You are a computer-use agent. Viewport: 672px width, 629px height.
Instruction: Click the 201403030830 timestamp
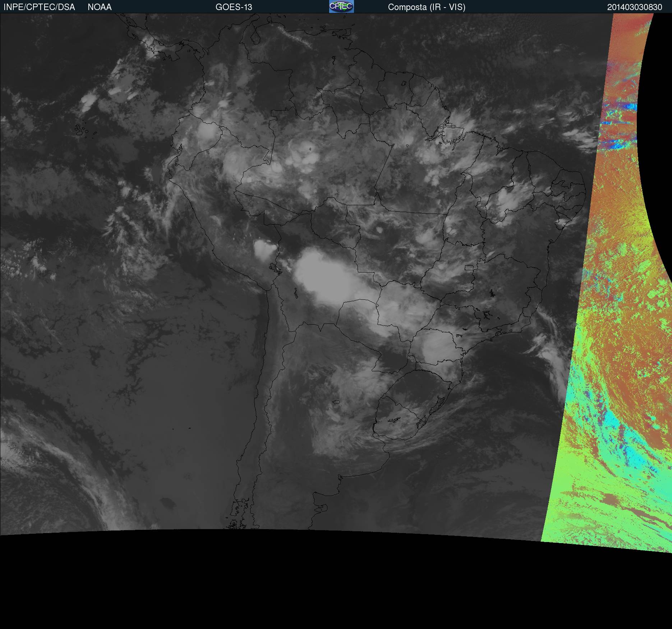[634, 7]
